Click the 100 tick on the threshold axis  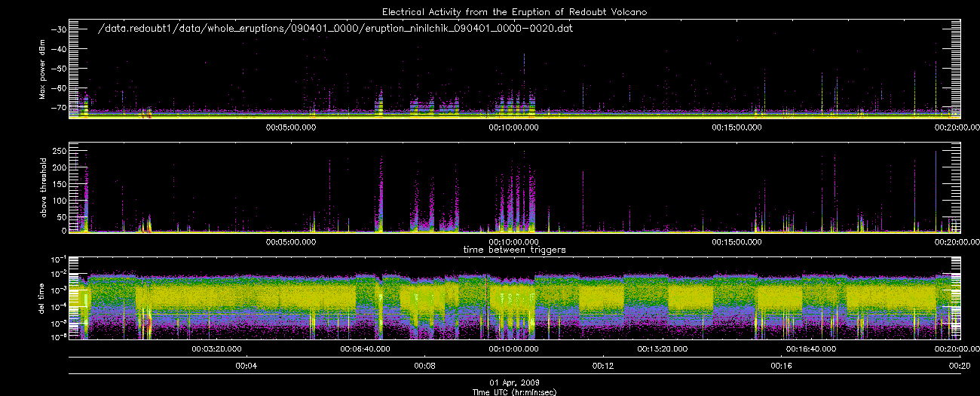pyautogui.click(x=60, y=199)
